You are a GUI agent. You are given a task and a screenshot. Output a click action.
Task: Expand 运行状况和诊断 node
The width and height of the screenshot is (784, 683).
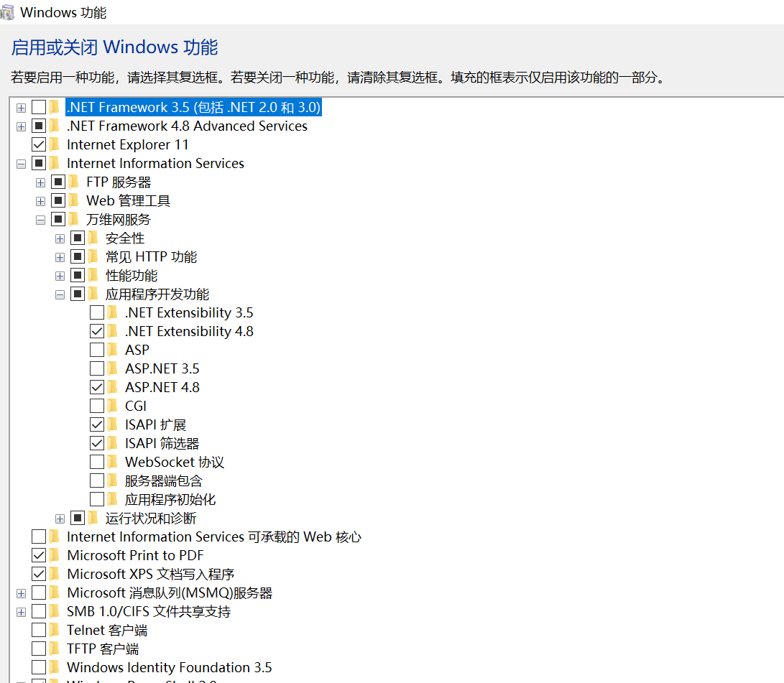click(x=60, y=519)
